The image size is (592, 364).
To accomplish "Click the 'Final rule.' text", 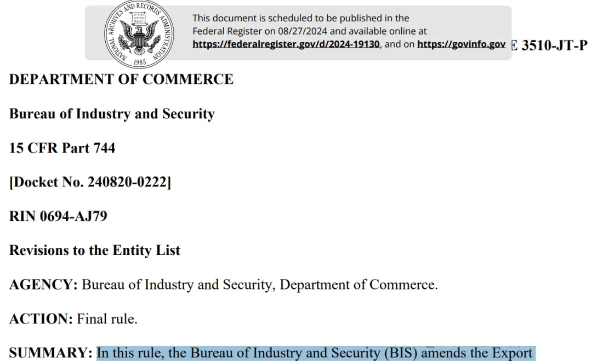I will click(x=107, y=319).
